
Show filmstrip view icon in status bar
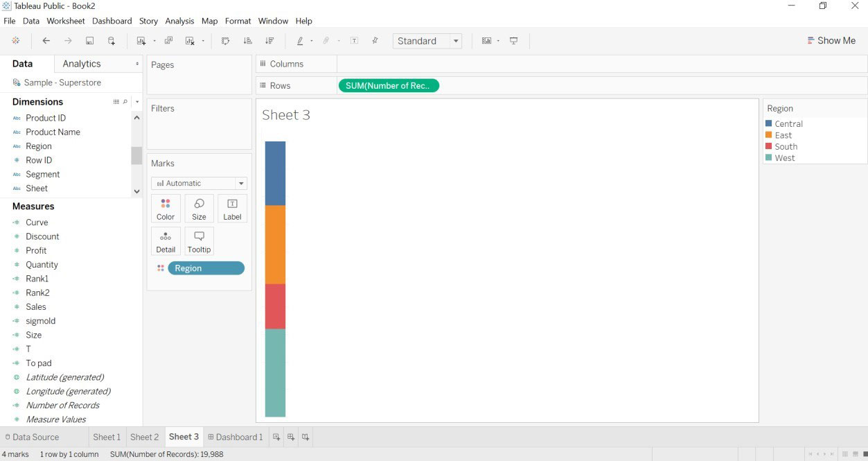(854, 454)
